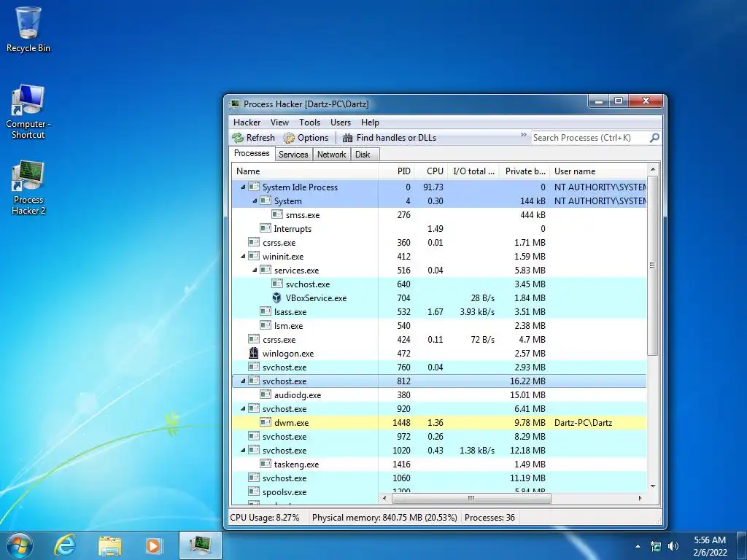Click the Refresh toolbar icon
The height and width of the screenshot is (560, 747).
[238, 138]
